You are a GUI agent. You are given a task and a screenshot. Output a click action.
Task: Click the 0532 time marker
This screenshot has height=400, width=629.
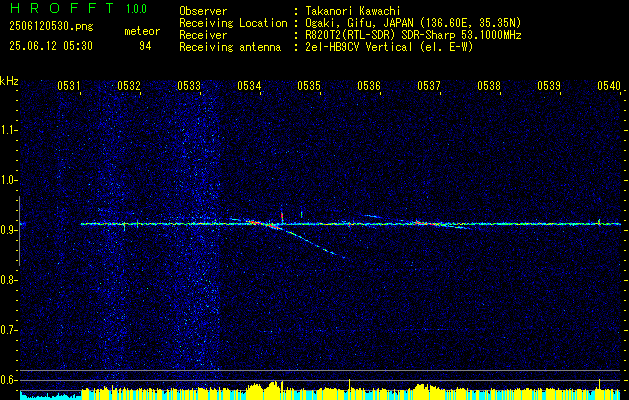click(x=129, y=85)
